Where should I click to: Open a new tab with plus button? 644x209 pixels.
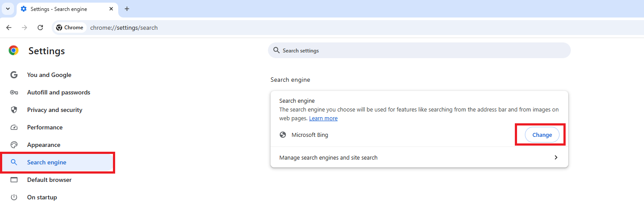point(127,9)
